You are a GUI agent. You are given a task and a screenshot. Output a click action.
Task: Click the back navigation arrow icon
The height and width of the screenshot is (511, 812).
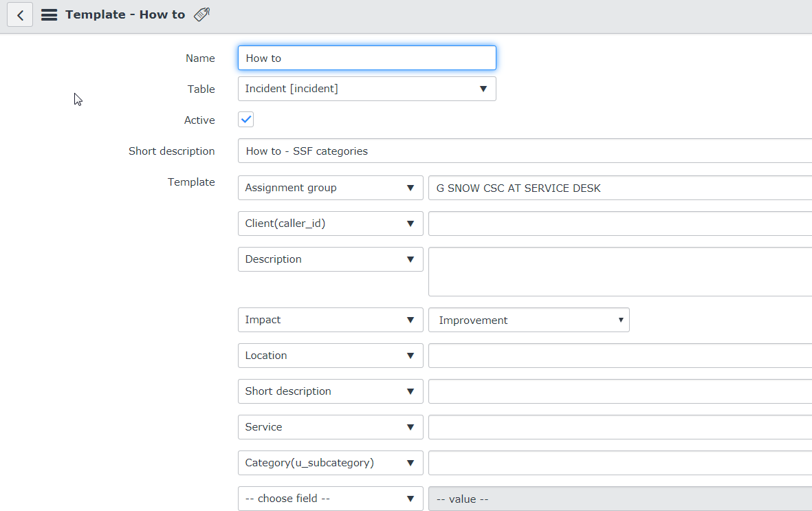(19, 14)
